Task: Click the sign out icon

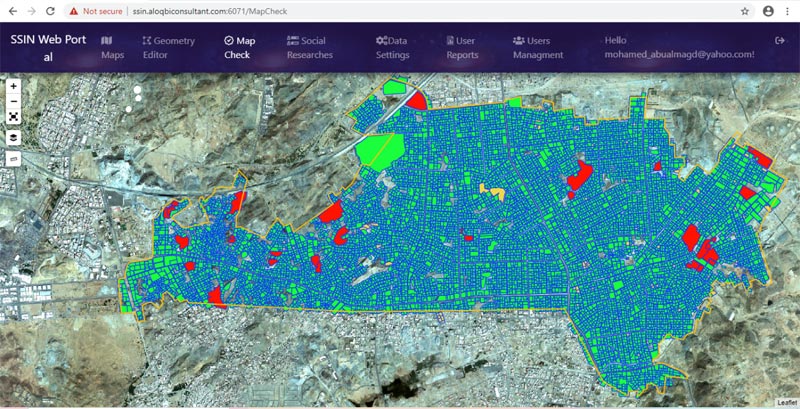Action: click(780, 40)
